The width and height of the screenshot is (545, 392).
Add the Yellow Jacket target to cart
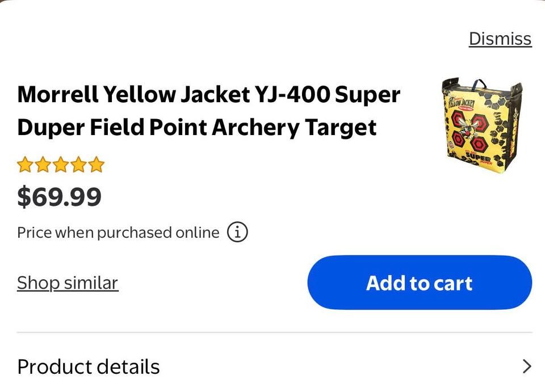coord(420,283)
